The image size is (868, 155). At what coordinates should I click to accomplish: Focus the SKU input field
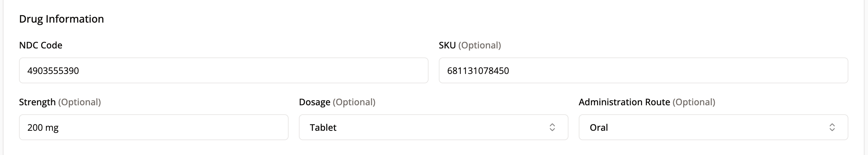643,70
